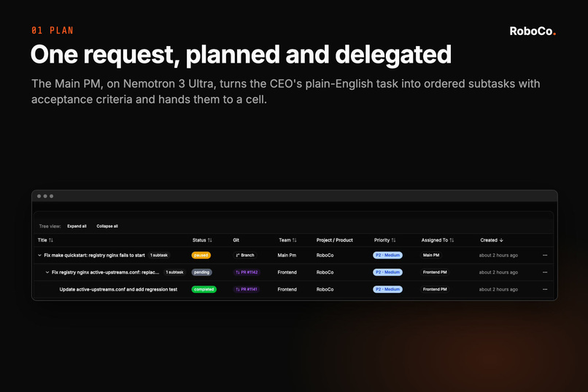
Task: Click the Frontend PM badge in the completed row
Action: 435,289
